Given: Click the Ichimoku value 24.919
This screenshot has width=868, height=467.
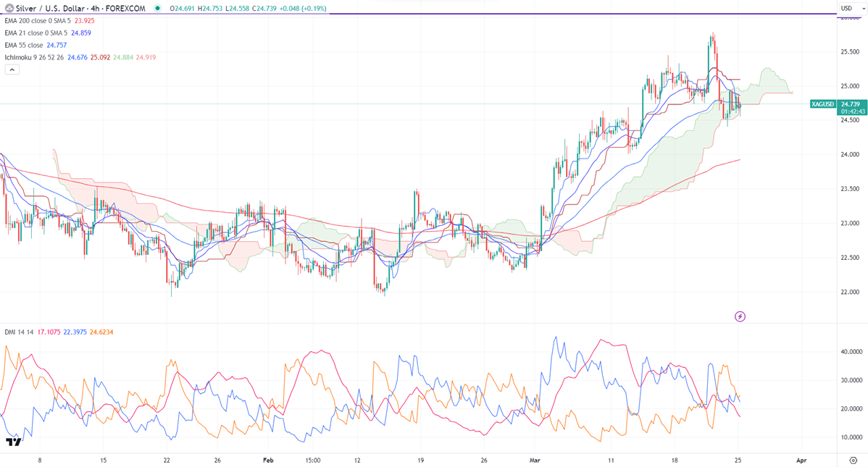Looking at the screenshot, I should [146, 57].
